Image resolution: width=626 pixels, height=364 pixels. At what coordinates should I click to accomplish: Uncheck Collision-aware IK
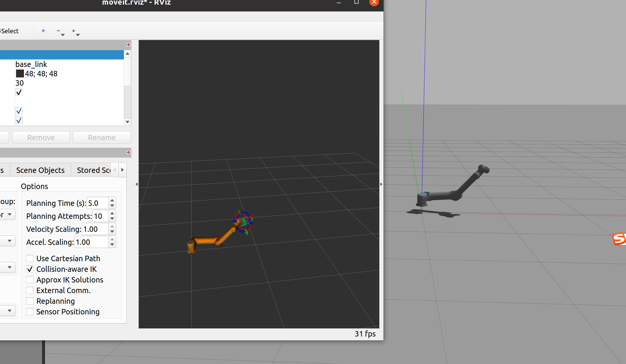coord(30,269)
